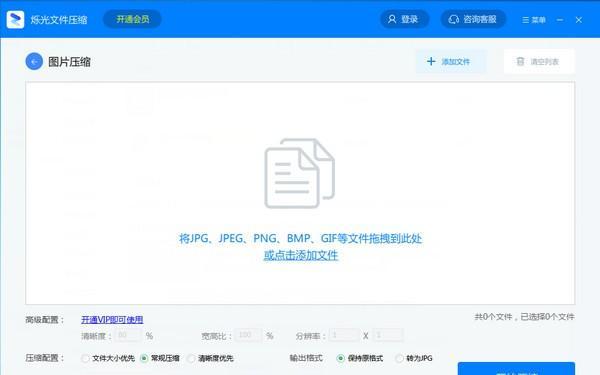This screenshot has width=600, height=375.
Task: Click the 清空列表 clear list button
Action: 539,61
